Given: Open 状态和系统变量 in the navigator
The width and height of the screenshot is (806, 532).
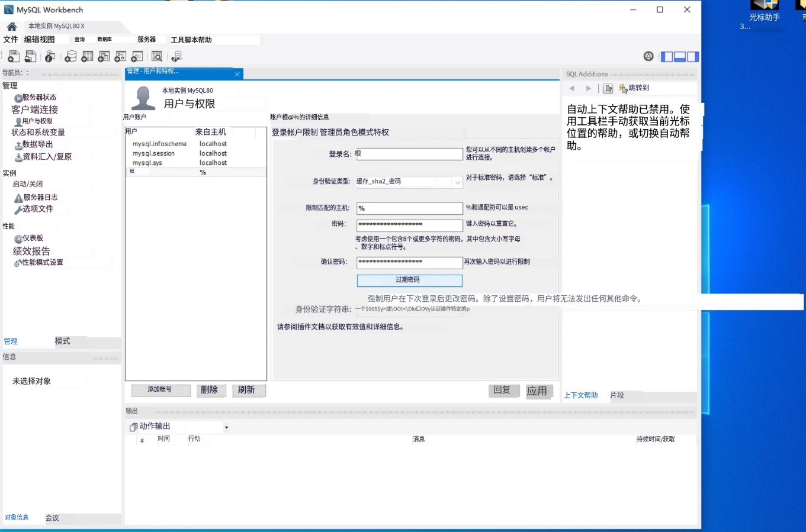Looking at the screenshot, I should pos(38,133).
